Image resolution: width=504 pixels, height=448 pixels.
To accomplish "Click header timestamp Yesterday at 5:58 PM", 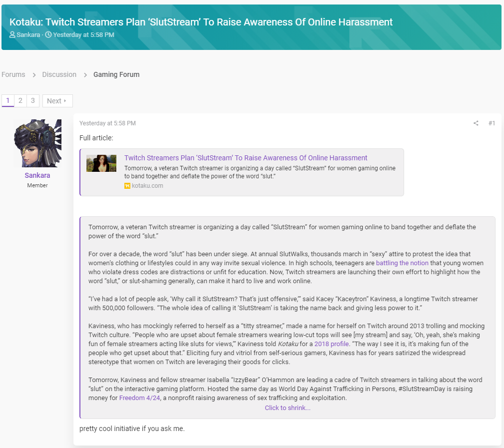I will 83,34.
